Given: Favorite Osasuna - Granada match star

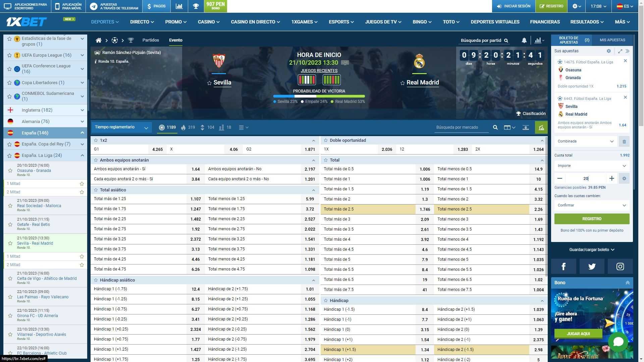Looking at the screenshot, I should point(10,171).
